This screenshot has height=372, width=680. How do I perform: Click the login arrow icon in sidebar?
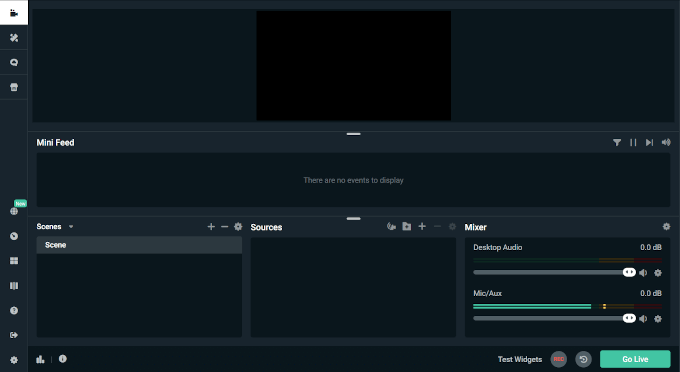point(14,335)
